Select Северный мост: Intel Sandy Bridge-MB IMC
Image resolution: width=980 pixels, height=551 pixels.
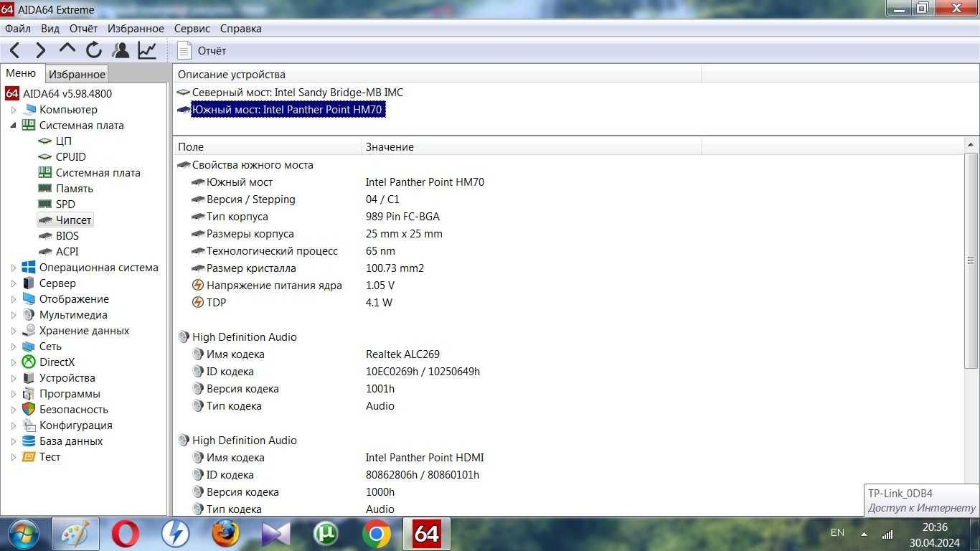[297, 93]
